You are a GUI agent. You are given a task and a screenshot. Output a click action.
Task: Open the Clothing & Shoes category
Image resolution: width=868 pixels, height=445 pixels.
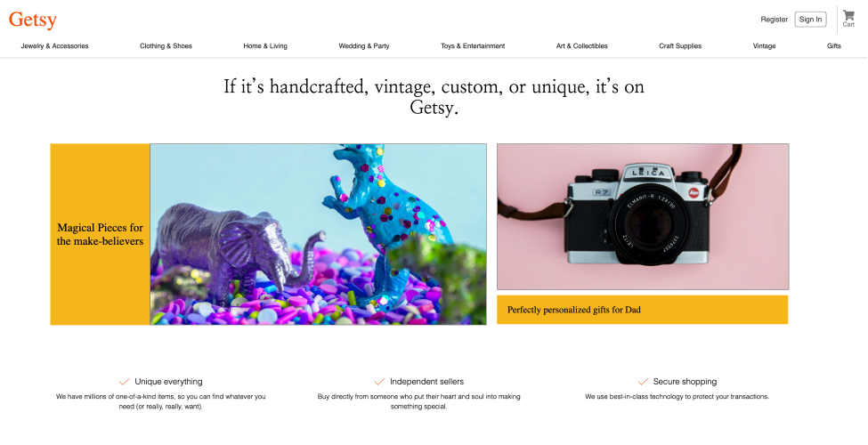pyautogui.click(x=166, y=46)
